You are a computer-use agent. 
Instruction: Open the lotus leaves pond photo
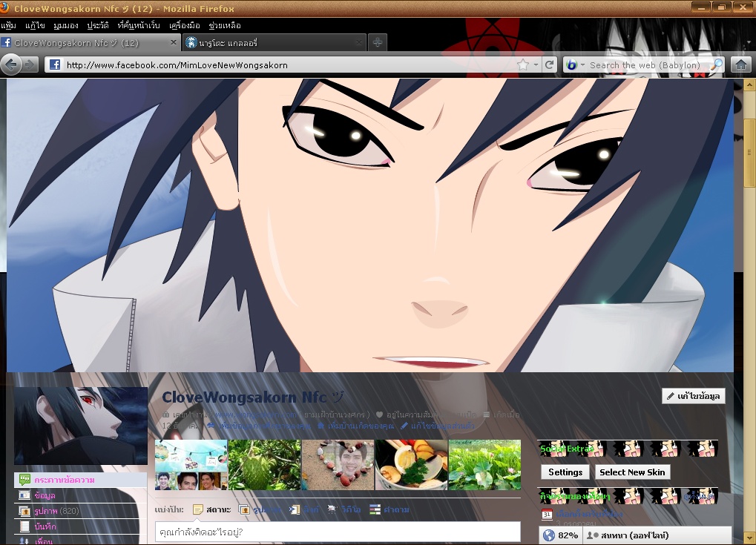(x=484, y=464)
